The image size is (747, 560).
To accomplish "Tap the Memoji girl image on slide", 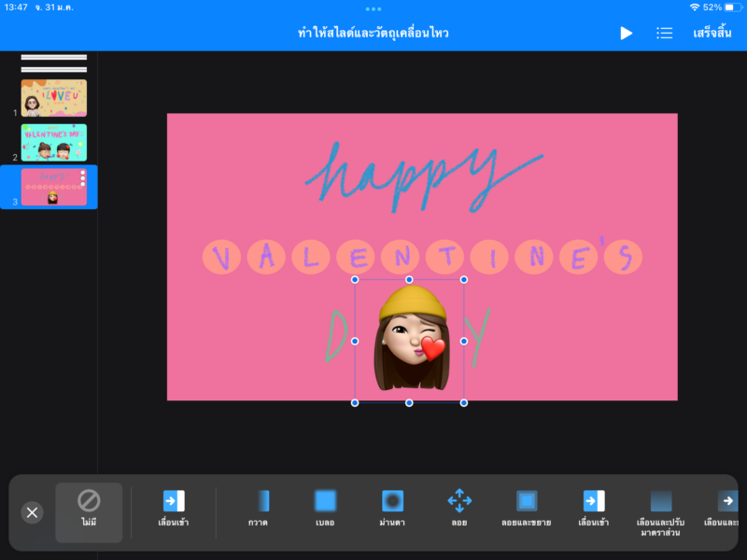I will tap(409, 341).
